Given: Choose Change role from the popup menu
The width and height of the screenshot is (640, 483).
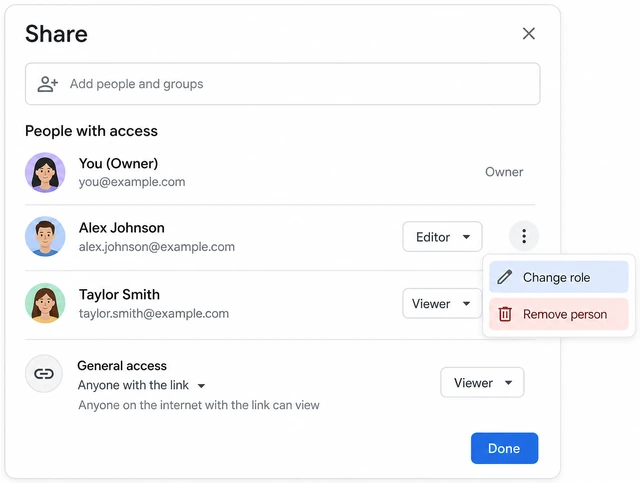Looking at the screenshot, I should 558,277.
